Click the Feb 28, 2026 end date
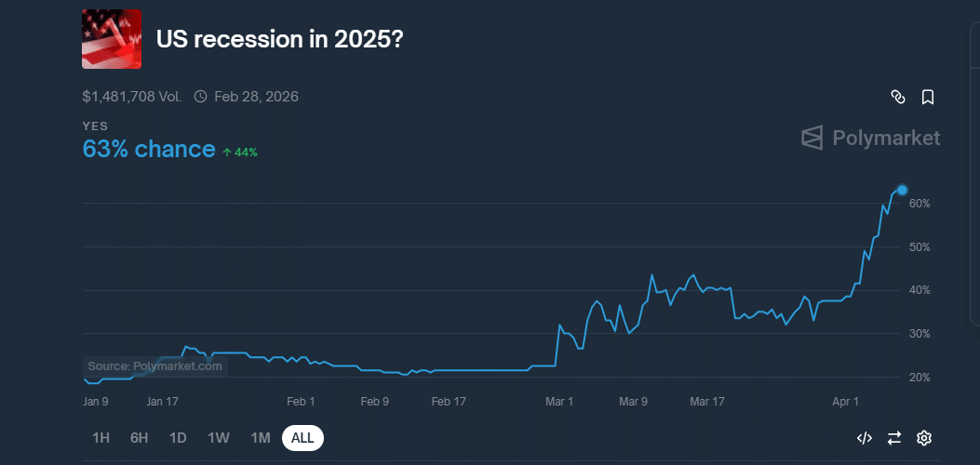 256,97
